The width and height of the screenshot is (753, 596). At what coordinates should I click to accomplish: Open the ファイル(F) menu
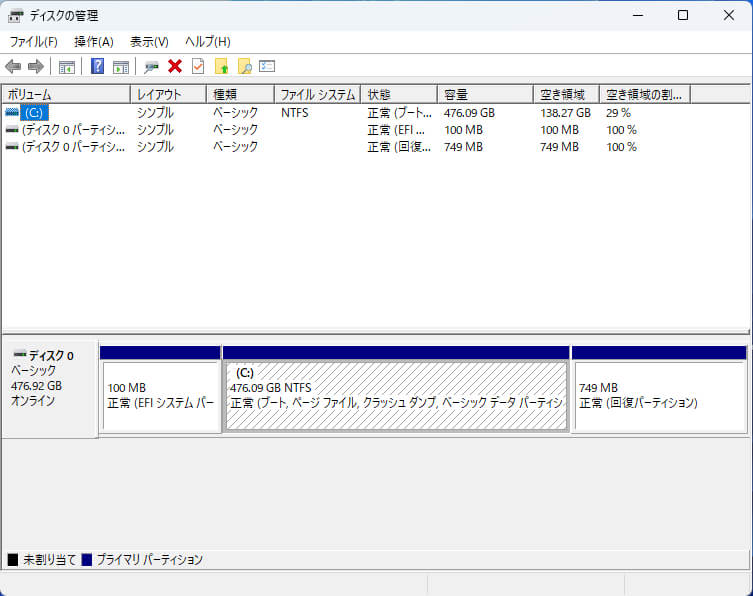33,42
